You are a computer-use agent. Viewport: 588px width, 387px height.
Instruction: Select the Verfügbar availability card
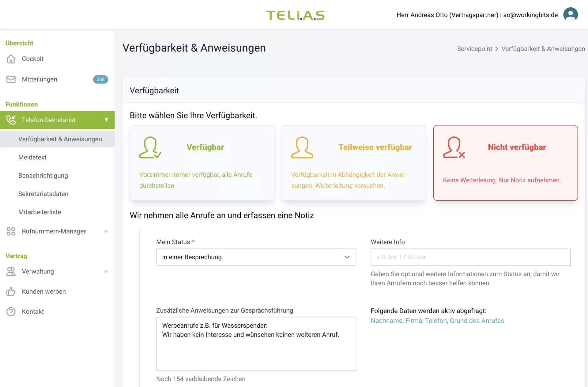coord(202,163)
